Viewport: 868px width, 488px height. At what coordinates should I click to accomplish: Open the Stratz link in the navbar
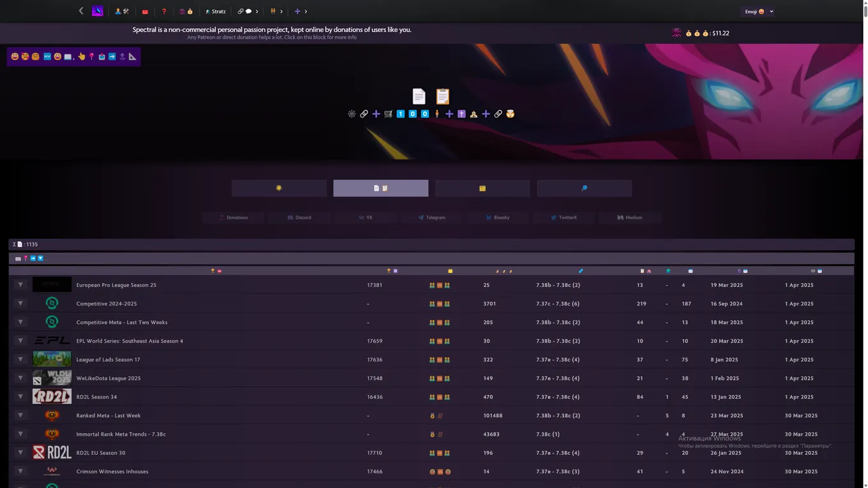(216, 11)
